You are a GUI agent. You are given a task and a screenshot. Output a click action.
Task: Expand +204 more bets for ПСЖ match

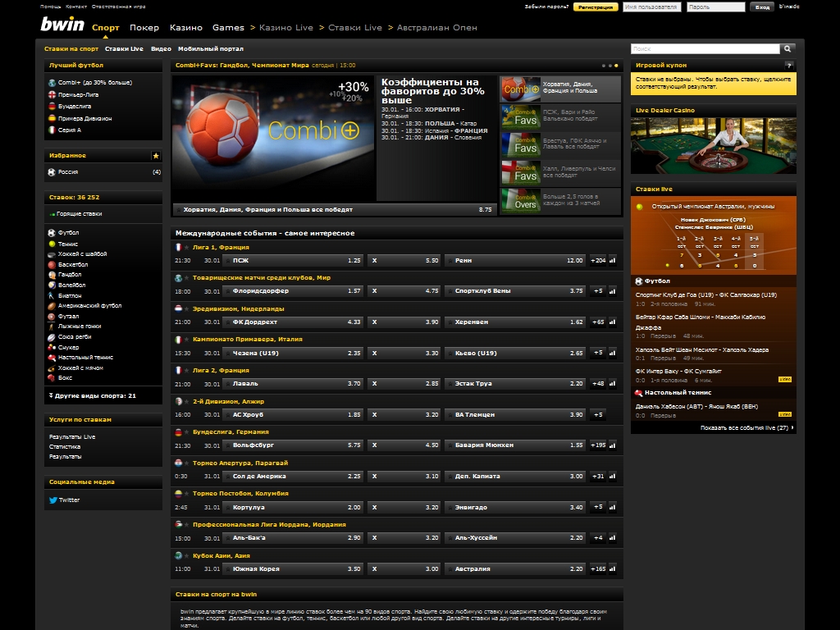597,261
